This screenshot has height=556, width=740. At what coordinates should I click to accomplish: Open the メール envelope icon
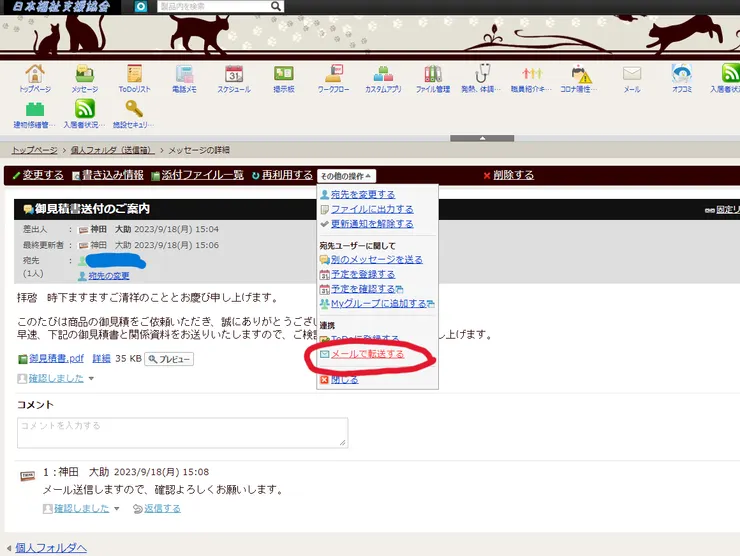click(631, 74)
